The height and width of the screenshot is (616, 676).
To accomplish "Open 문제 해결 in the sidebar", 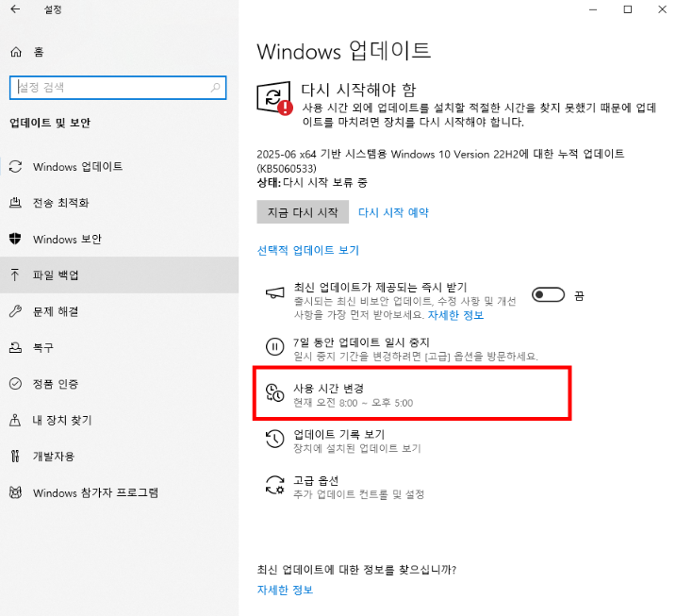I will (x=119, y=311).
